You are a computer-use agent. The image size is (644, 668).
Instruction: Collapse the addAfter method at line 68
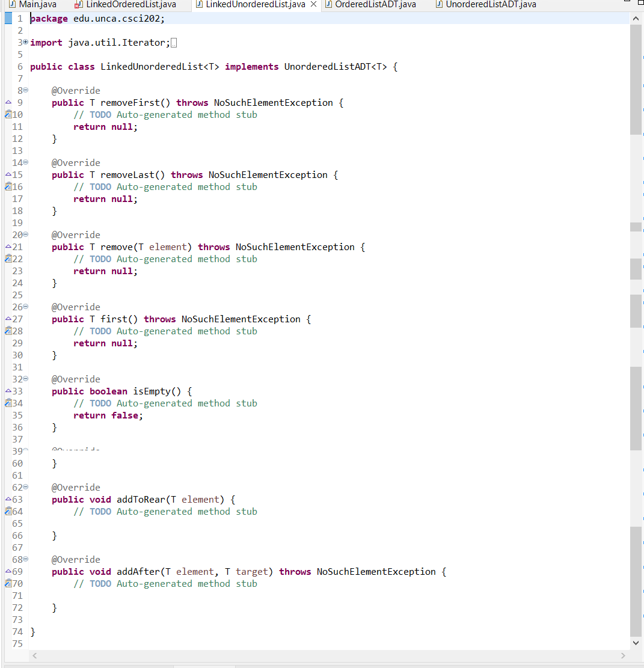(25, 559)
